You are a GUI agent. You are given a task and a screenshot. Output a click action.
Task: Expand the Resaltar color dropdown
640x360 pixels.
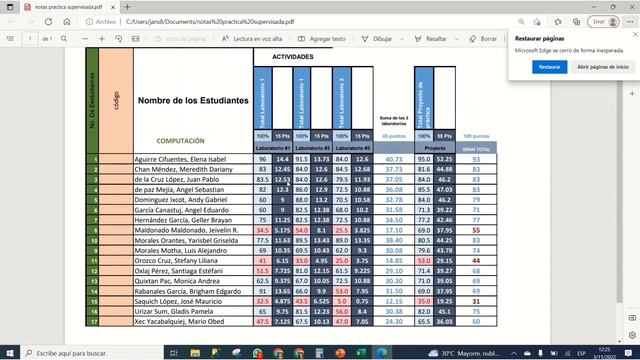pos(456,39)
